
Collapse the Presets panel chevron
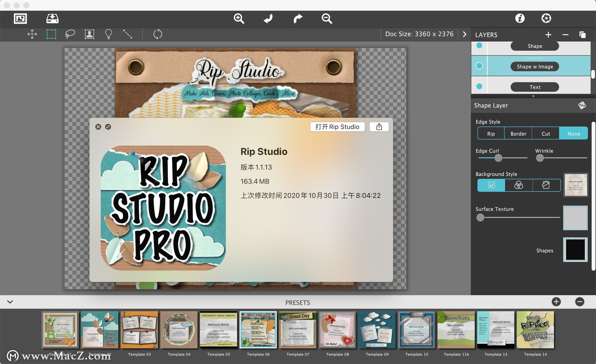[10, 302]
